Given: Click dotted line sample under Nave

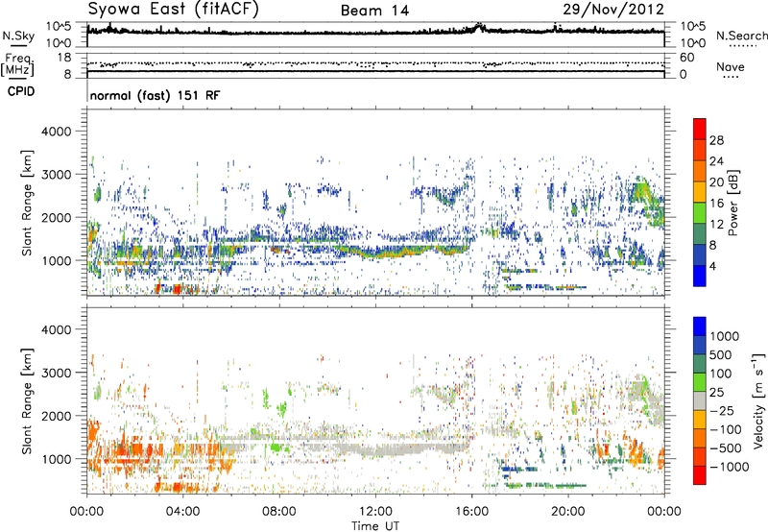Looking at the screenshot, I should tap(731, 77).
